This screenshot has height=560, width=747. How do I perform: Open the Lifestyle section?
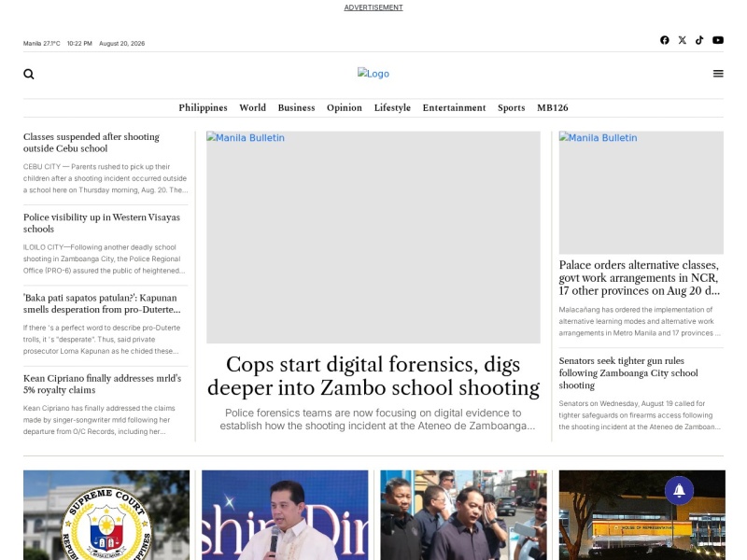point(392,107)
